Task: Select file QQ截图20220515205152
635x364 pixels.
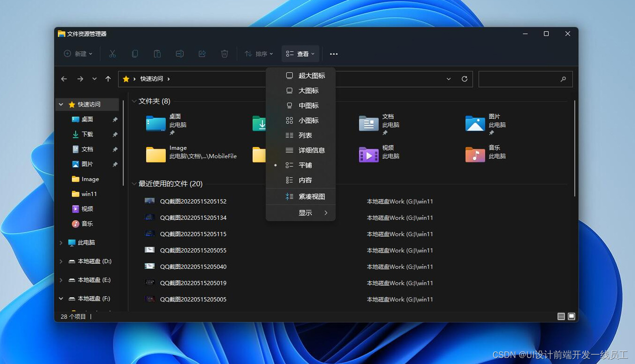Action: click(x=193, y=202)
